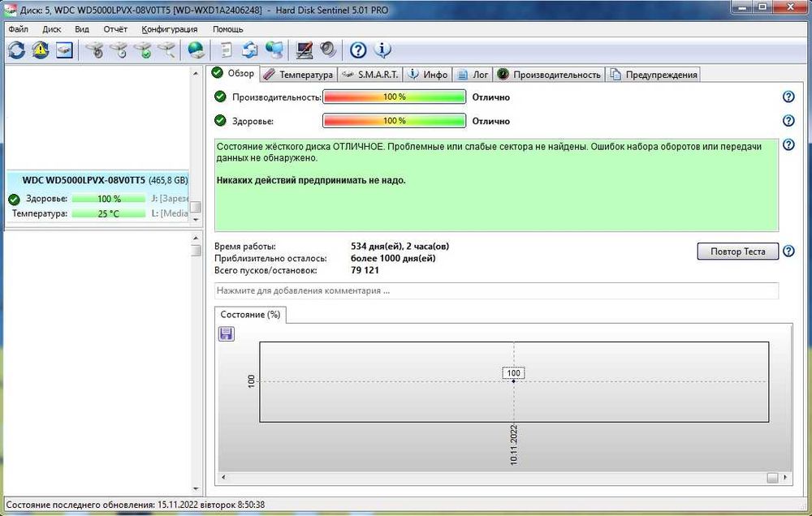Viewport: 812px width, 516px height.
Task: Click the info bubble toolbar icon
Action: pos(382,50)
